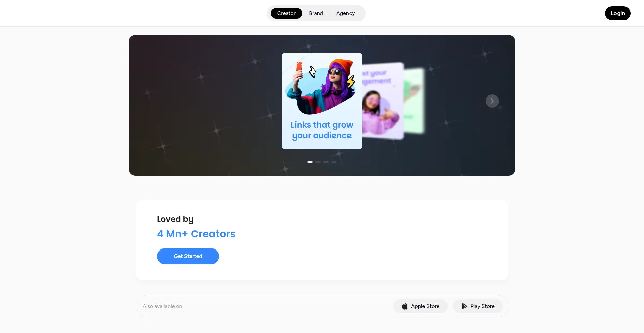The image size is (644, 333).
Task: Click the next slide chevron arrow
Action: (x=492, y=101)
